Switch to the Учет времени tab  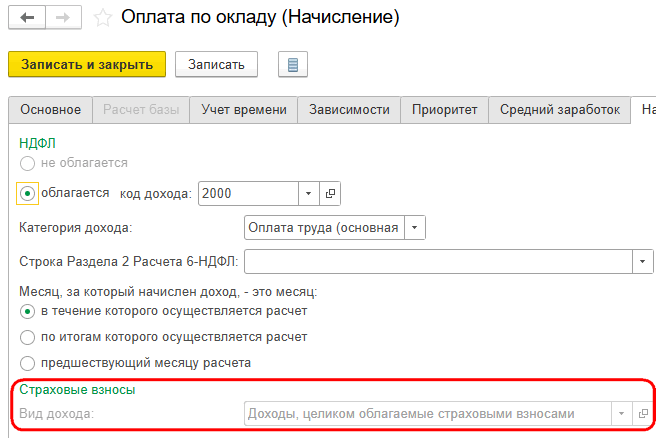point(244,110)
